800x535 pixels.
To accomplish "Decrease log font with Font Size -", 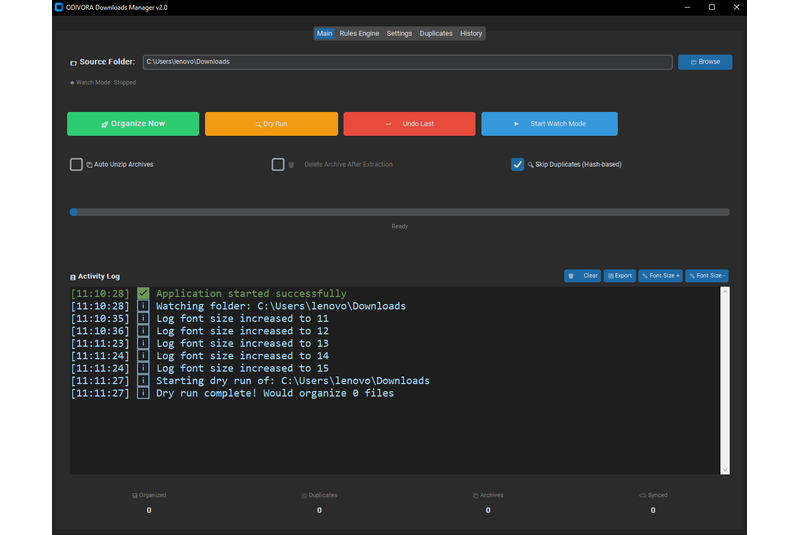I will pos(707,276).
